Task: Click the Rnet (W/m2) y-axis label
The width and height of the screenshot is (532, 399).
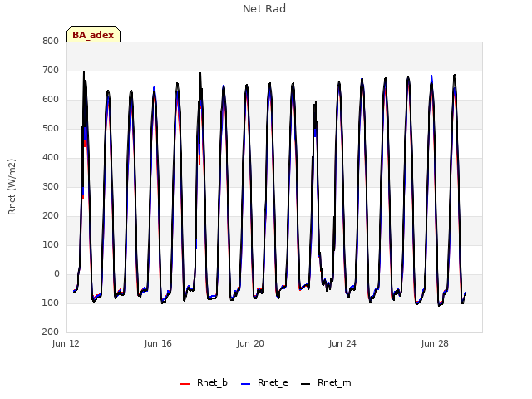Action: 12,187
